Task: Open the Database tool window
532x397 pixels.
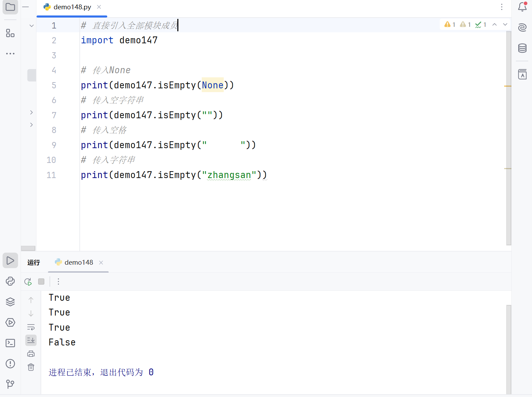Action: 522,48
